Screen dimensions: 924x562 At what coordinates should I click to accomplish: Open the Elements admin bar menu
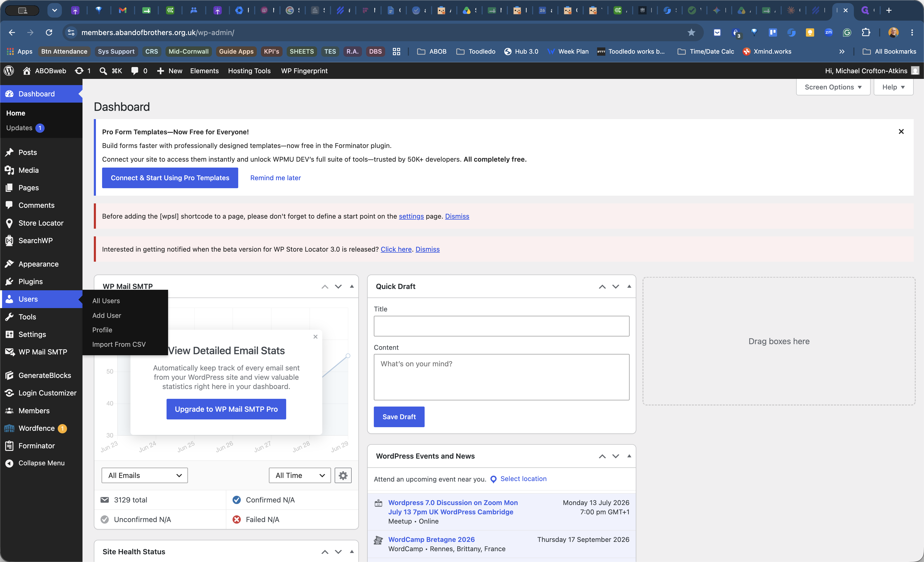tap(204, 71)
